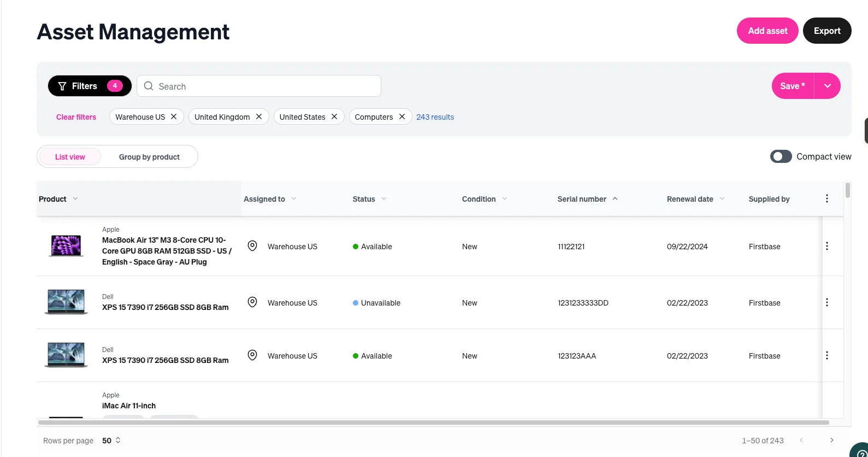Open column options three-dot menu in header
The height and width of the screenshot is (457, 868).
pos(826,199)
